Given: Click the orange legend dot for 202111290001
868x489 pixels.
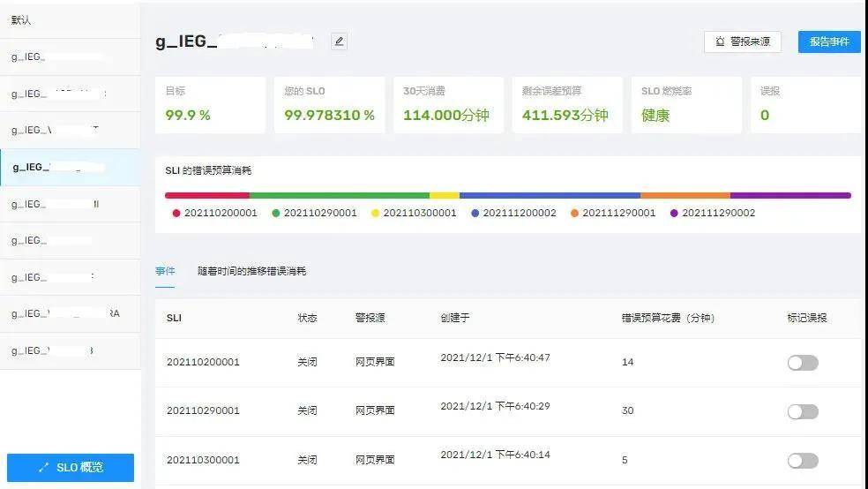Looking at the screenshot, I should (x=574, y=214).
